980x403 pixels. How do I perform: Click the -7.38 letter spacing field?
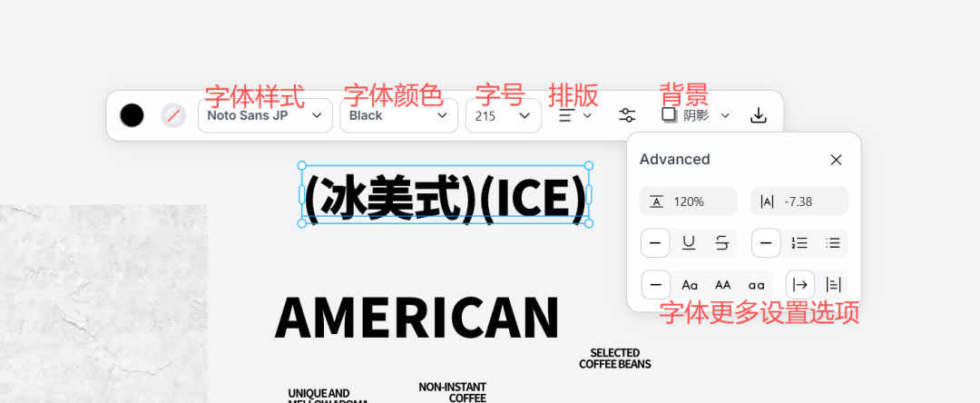coord(799,201)
